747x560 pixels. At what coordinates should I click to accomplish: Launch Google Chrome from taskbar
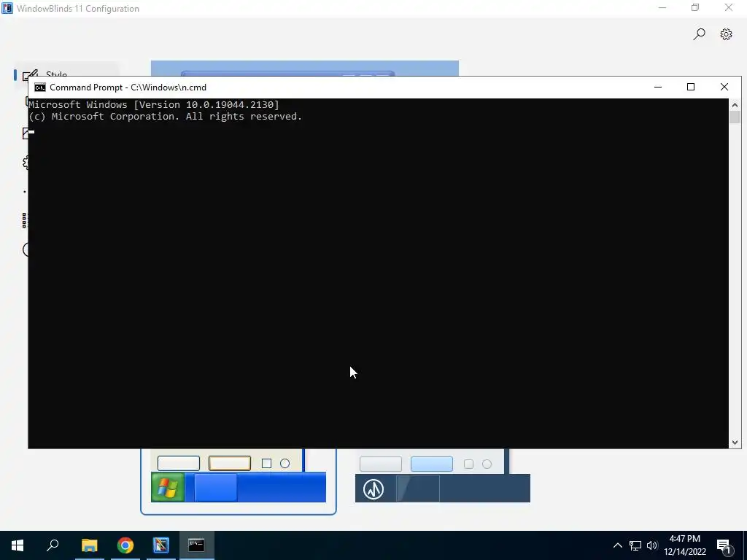(125, 545)
